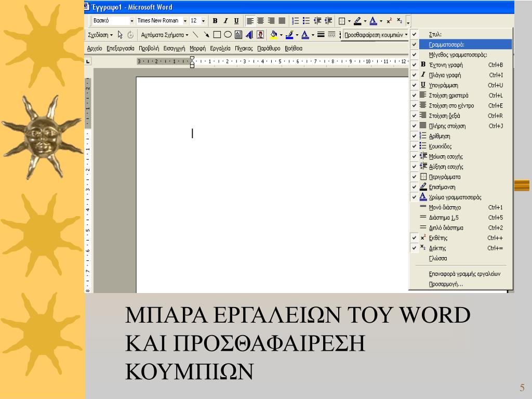Choose the oval drawing tool

[228, 35]
